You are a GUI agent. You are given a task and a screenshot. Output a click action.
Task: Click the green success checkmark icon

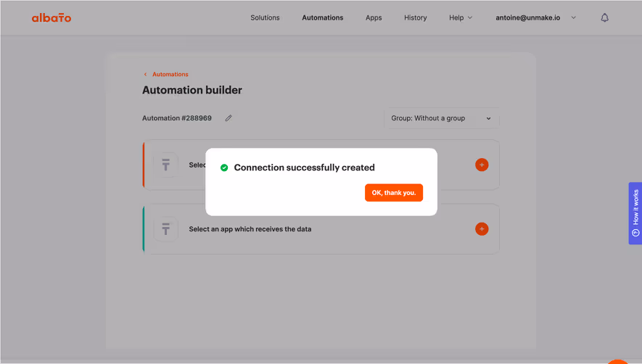coord(224,167)
